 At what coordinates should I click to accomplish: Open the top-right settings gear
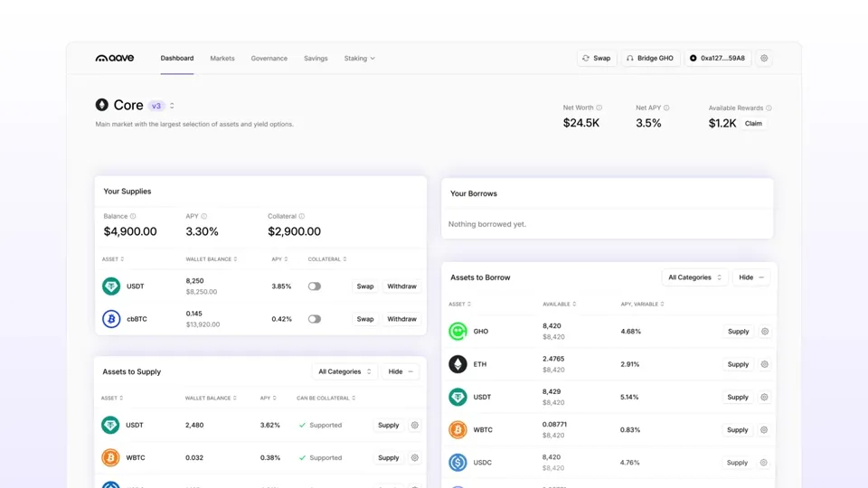point(764,58)
